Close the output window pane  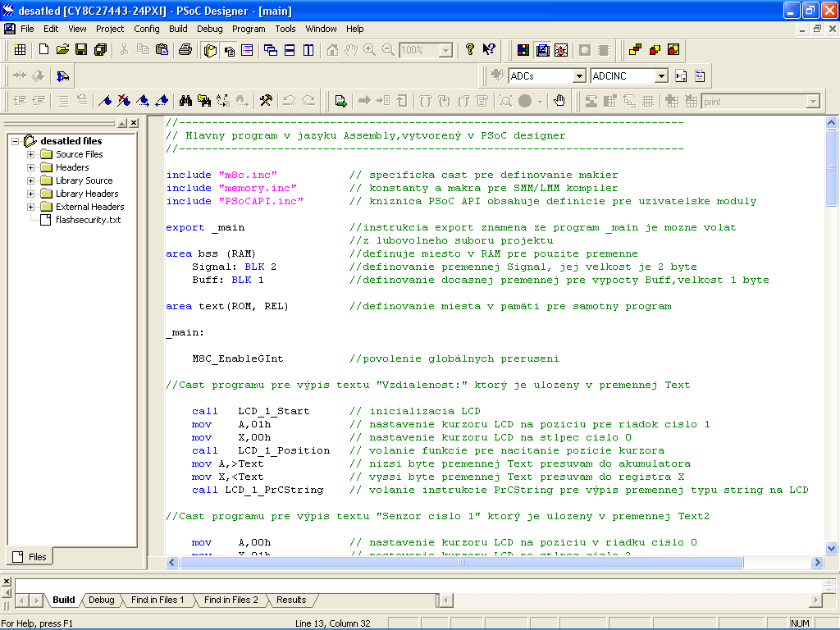[7, 582]
